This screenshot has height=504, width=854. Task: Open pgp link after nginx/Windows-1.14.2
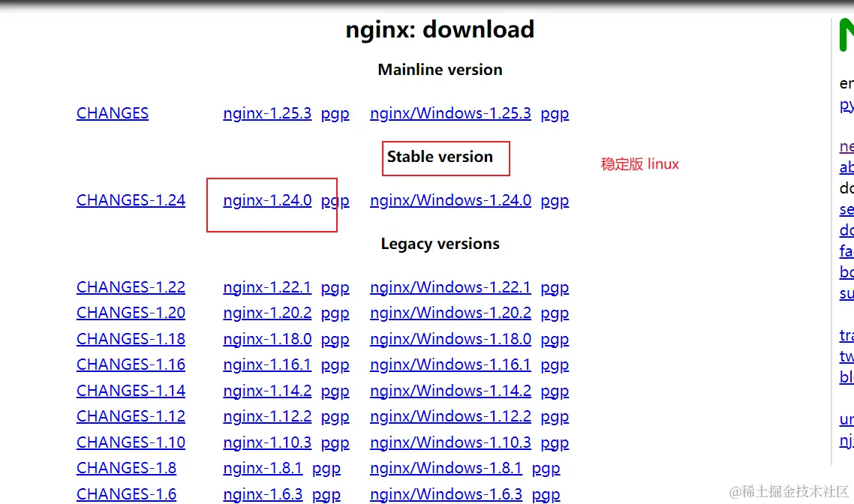point(555,391)
